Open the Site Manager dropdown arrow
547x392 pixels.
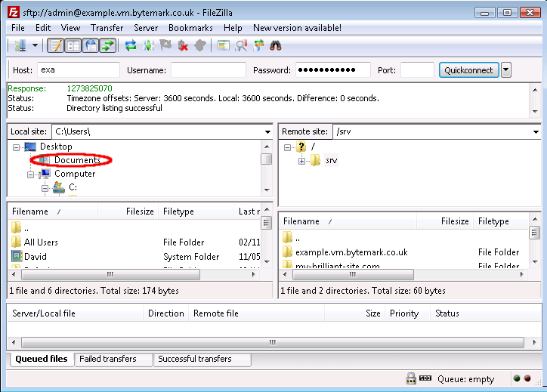tap(35, 45)
